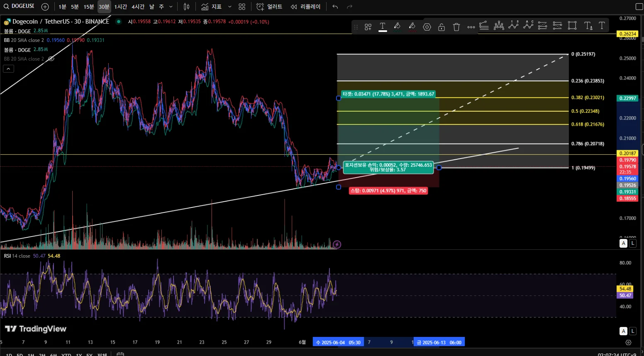The image size is (644, 356).
Task: Select the anchored text tool
Action: click(588, 26)
